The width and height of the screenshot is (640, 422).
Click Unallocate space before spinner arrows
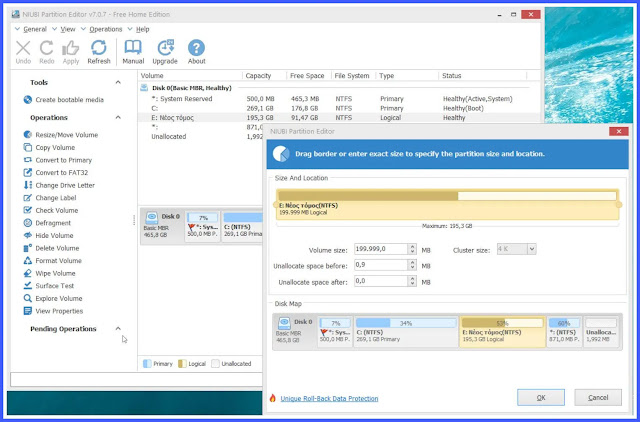pyautogui.click(x=412, y=265)
